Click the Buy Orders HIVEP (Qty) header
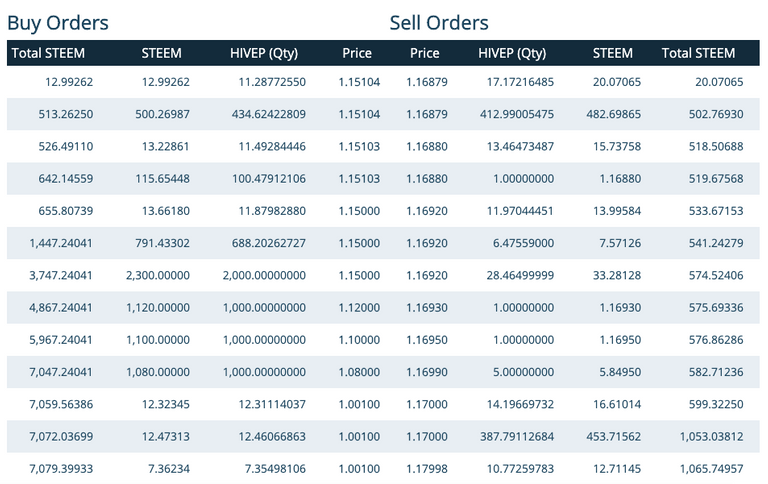Viewport: 768px width, 484px height. pyautogui.click(x=264, y=53)
